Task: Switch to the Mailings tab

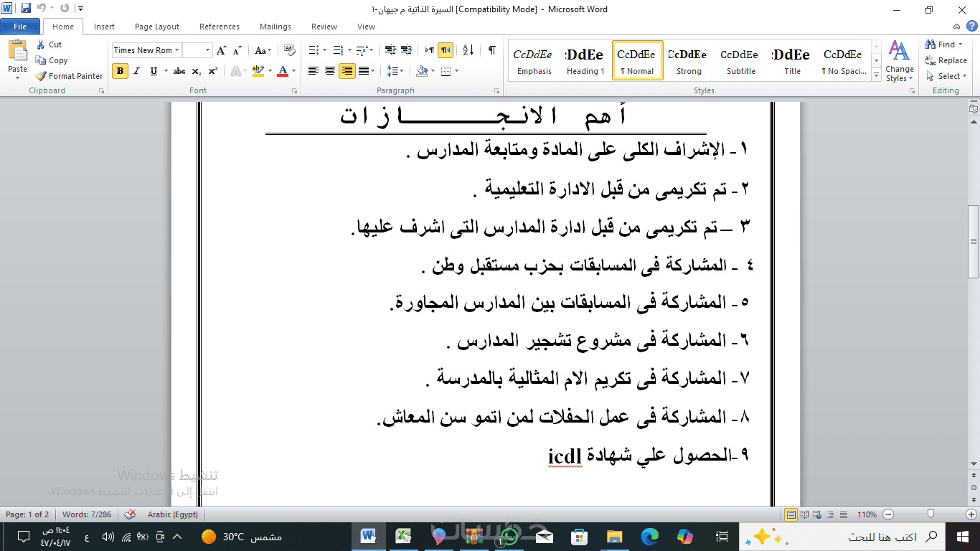Action: (275, 27)
